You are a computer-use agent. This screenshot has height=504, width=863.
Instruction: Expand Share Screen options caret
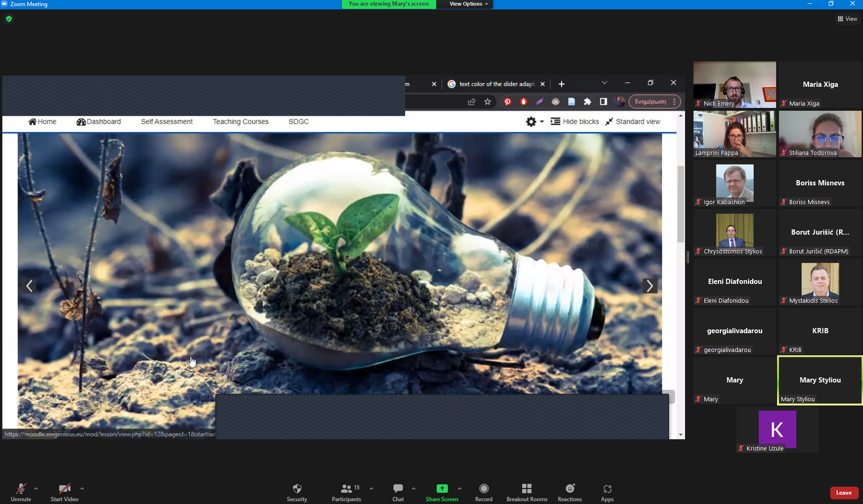pos(460,489)
